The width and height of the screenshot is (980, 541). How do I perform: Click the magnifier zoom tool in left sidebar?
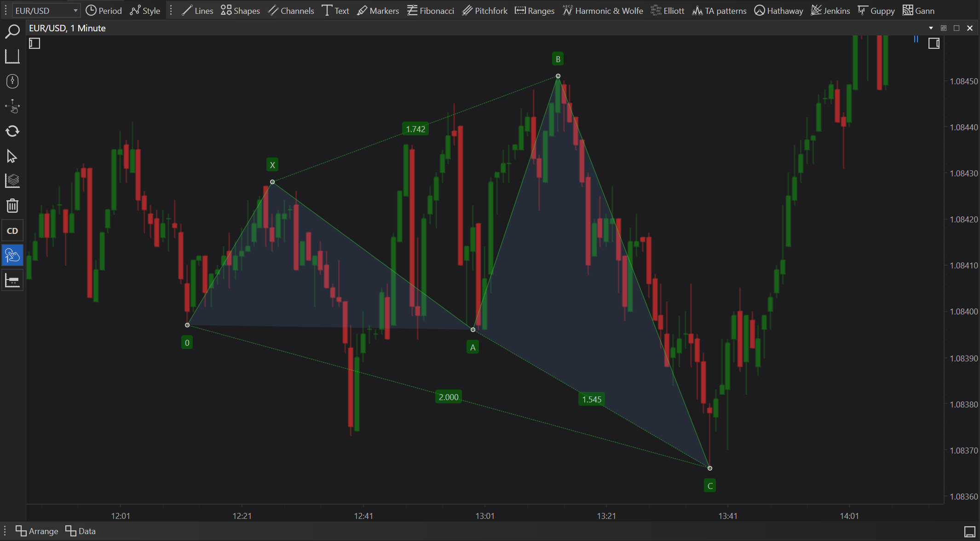pos(12,31)
